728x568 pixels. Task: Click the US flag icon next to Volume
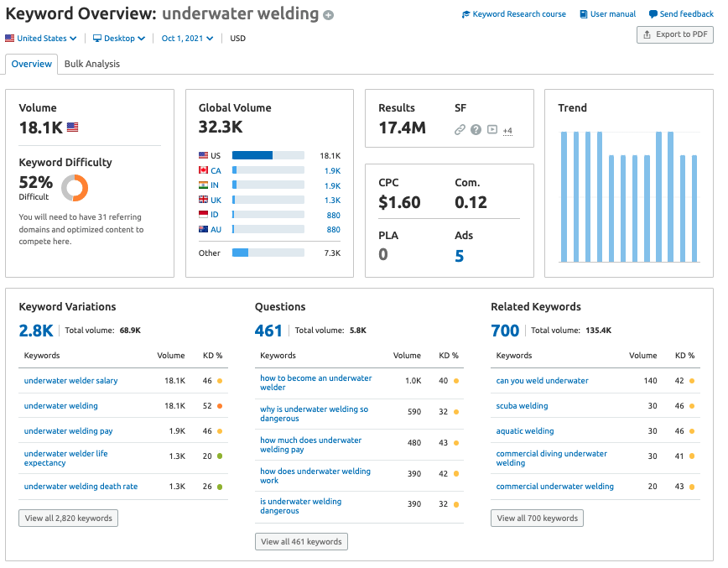(x=72, y=128)
